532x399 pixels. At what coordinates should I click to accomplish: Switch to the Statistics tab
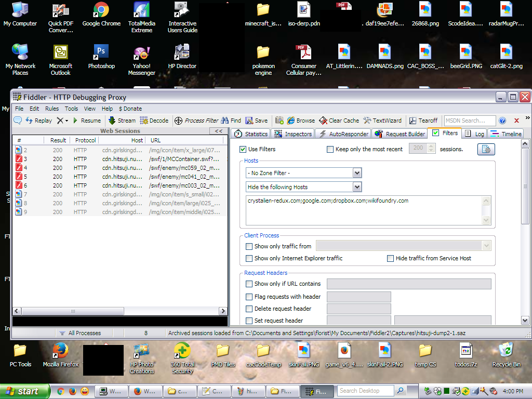[251, 134]
